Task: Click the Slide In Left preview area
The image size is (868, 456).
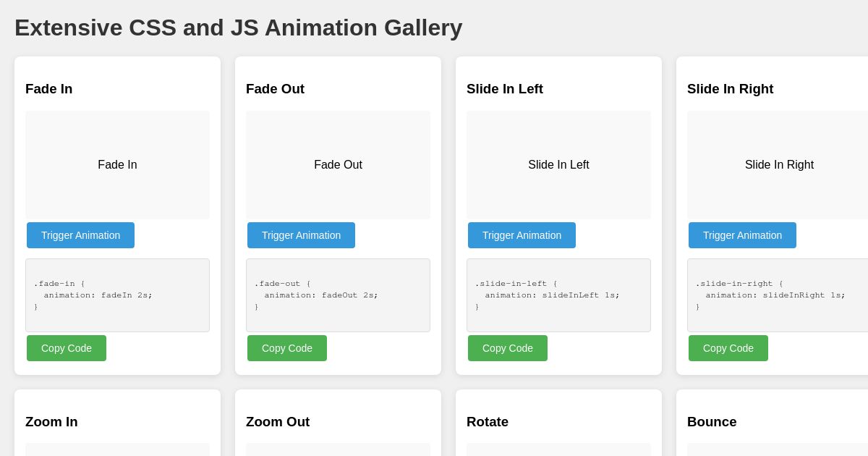Action: [x=558, y=165]
